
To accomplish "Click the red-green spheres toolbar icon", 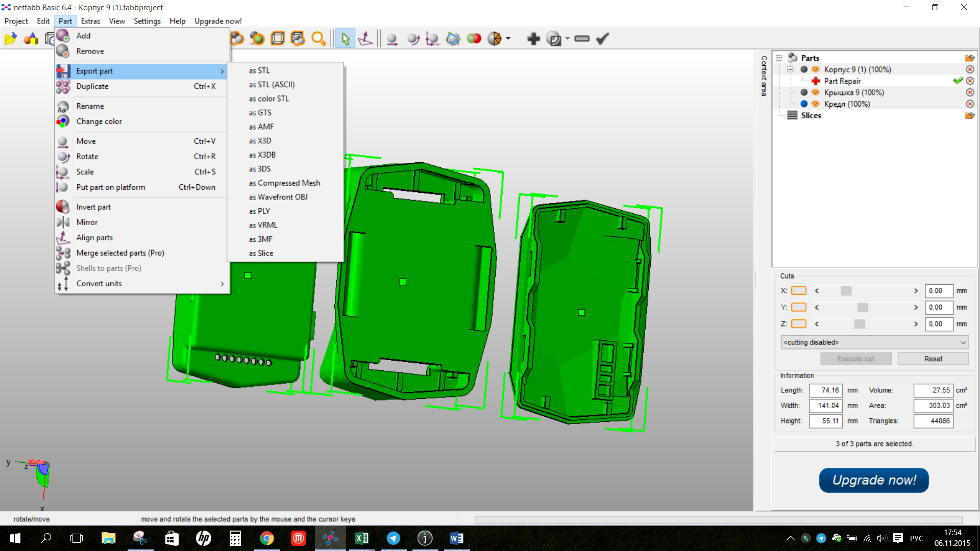I will point(474,38).
